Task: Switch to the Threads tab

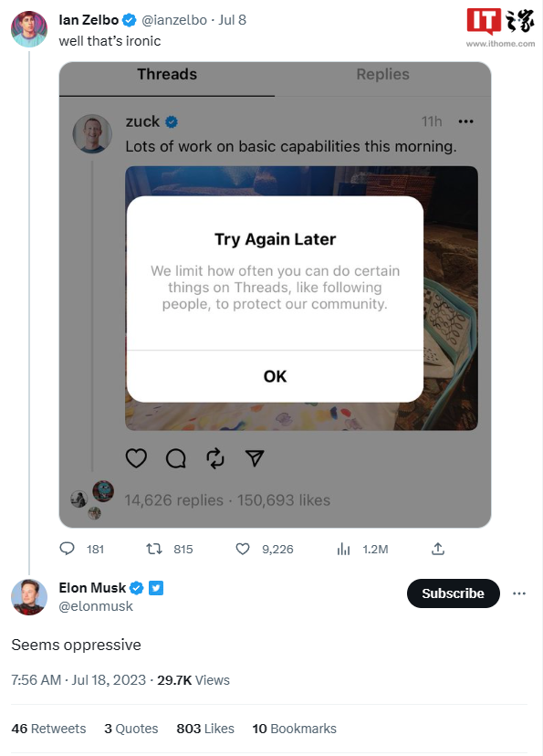Action: (x=167, y=75)
